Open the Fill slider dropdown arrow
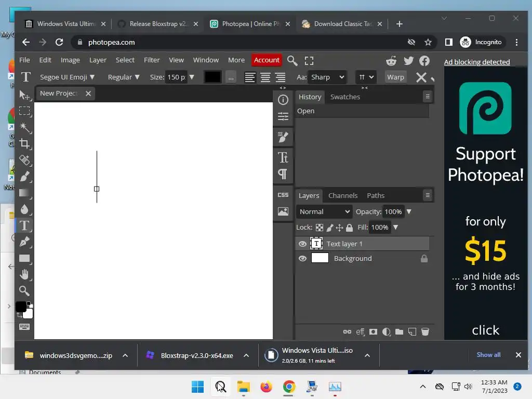Image resolution: width=532 pixels, height=399 pixels. [x=395, y=228]
